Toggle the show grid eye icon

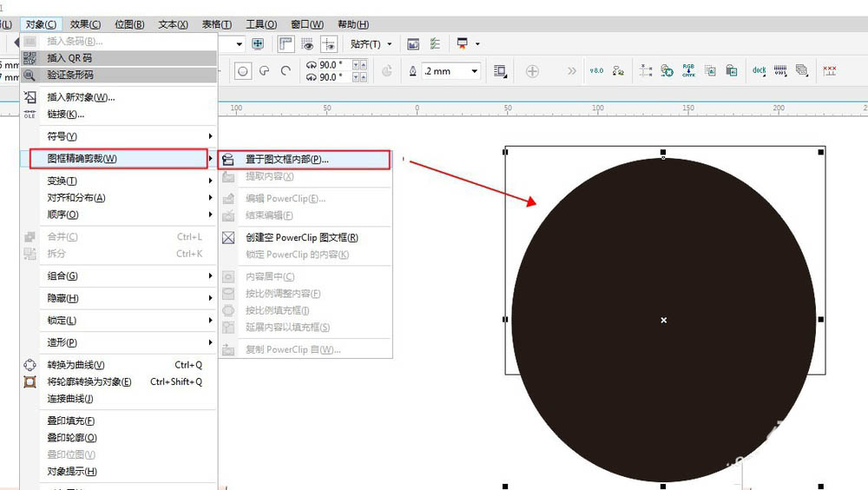[307, 43]
